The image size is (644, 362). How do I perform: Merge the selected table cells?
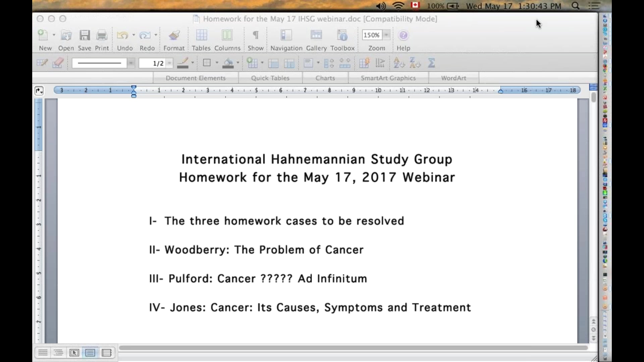pyautogui.click(x=274, y=63)
